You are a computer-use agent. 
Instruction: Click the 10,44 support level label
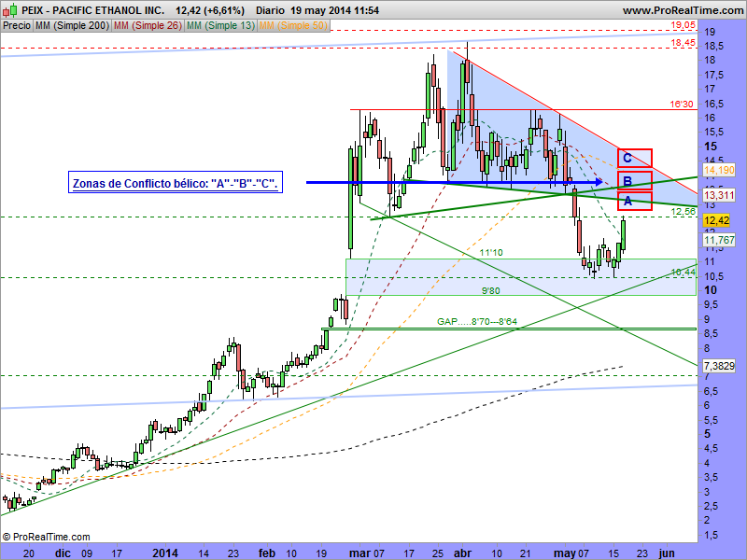tap(684, 272)
